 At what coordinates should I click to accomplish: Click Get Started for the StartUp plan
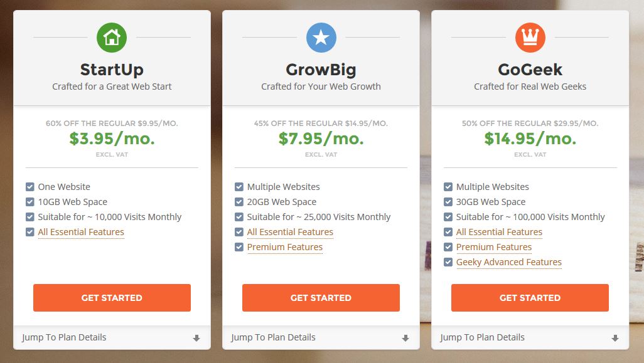(x=112, y=298)
